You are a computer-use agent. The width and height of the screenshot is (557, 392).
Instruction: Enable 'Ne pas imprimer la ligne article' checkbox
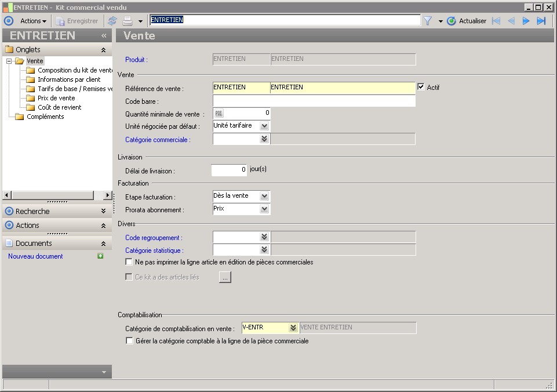[x=129, y=262]
